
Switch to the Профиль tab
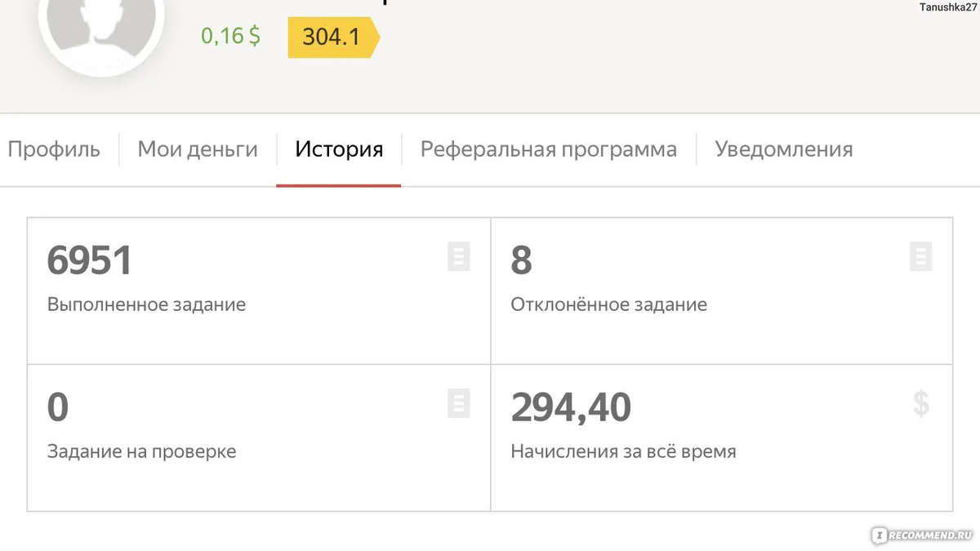[54, 149]
